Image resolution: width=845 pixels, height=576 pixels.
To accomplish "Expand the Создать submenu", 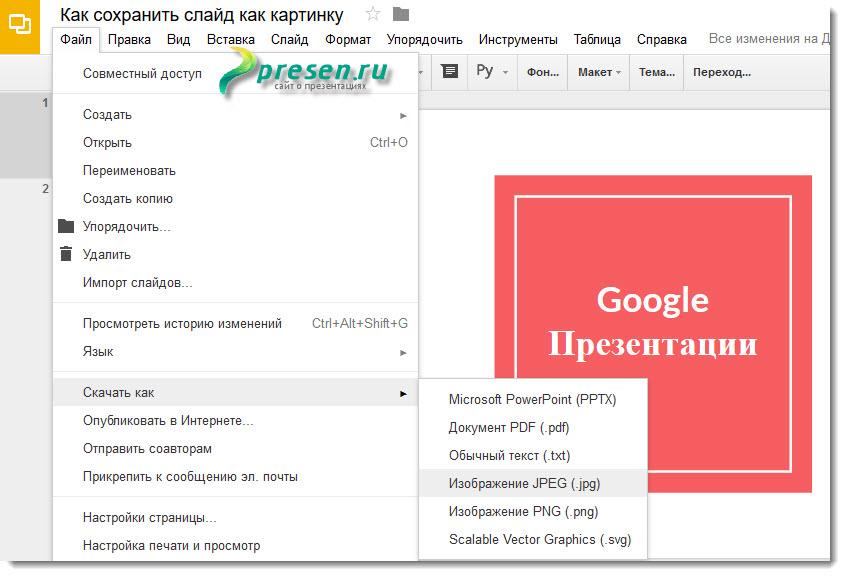I will (x=236, y=115).
